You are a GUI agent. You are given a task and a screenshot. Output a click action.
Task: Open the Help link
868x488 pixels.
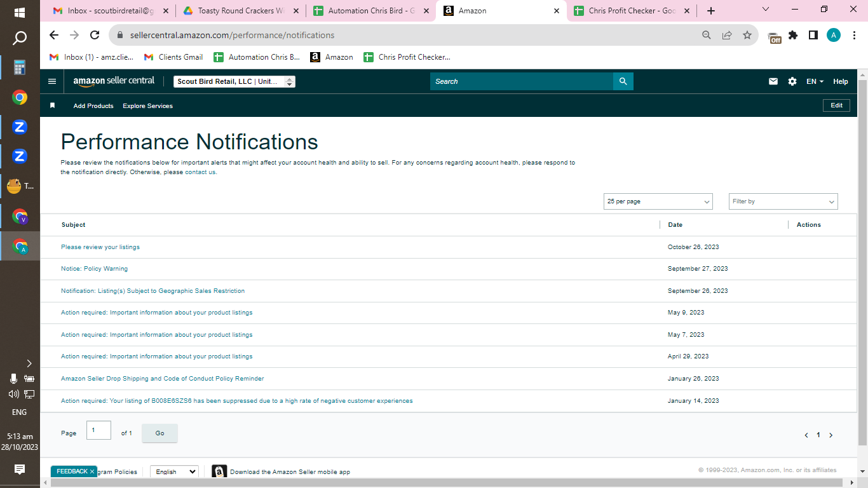point(840,81)
